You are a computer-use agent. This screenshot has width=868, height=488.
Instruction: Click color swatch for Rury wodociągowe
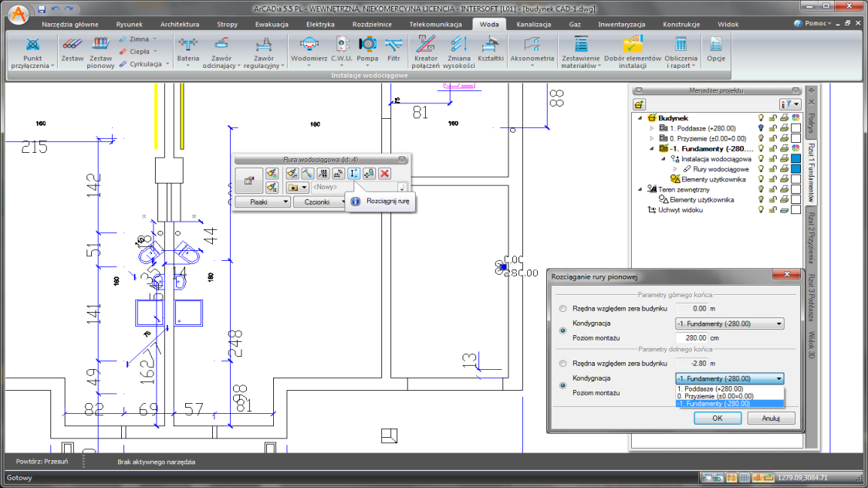[796, 169]
